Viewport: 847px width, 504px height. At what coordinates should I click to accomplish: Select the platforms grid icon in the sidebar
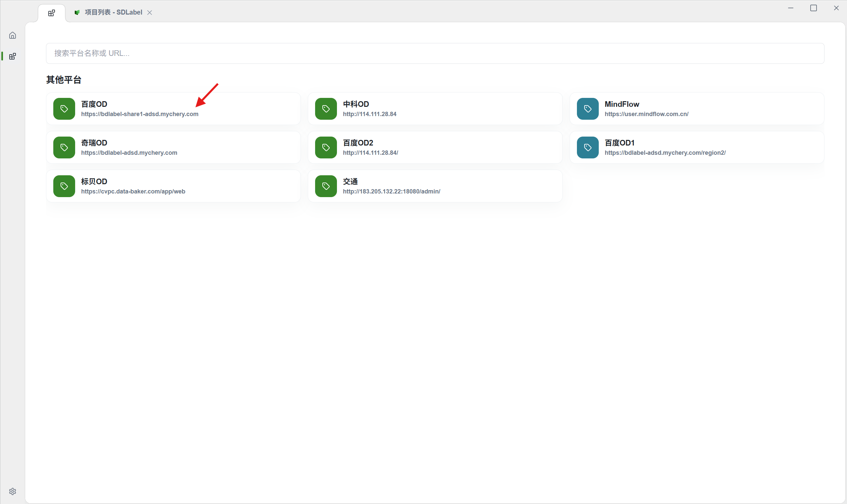tap(13, 56)
